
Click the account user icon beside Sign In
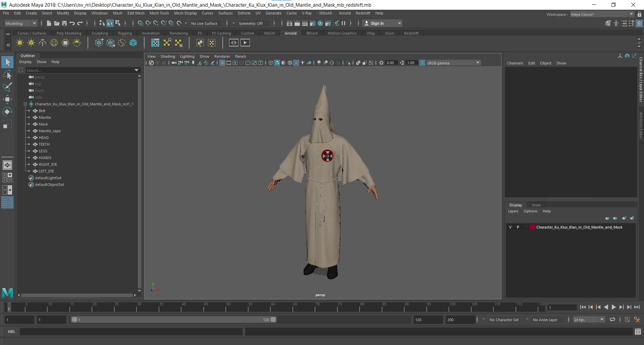[367, 23]
